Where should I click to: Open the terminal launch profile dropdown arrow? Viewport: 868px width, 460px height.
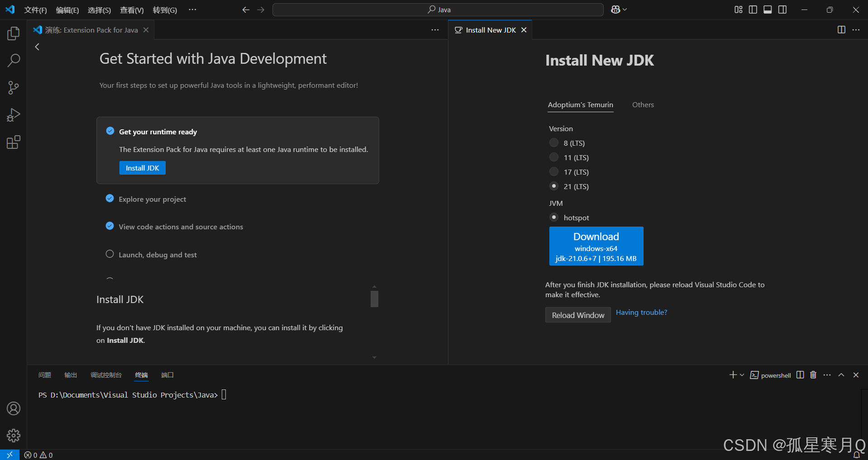click(x=742, y=375)
